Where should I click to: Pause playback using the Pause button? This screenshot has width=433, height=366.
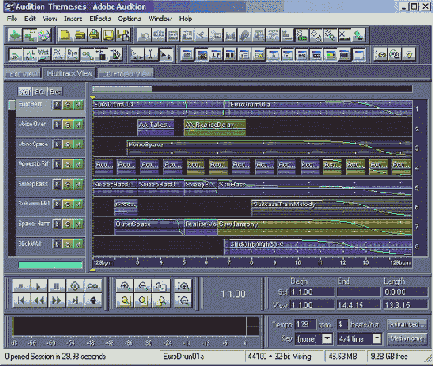[57, 286]
